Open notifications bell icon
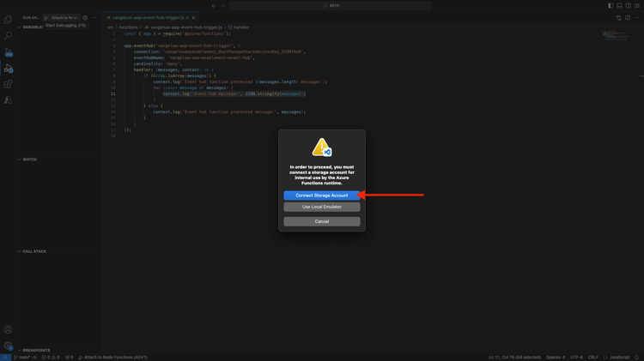This screenshot has height=361, width=644. [636, 358]
